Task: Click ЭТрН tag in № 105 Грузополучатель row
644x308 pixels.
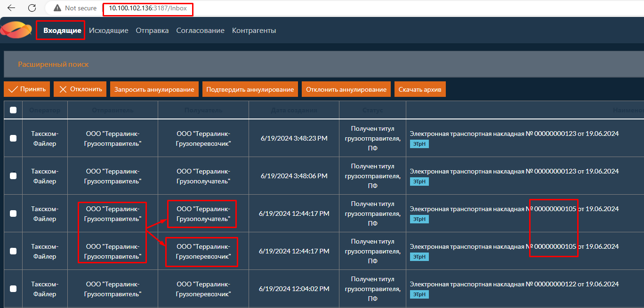Action: [419, 219]
